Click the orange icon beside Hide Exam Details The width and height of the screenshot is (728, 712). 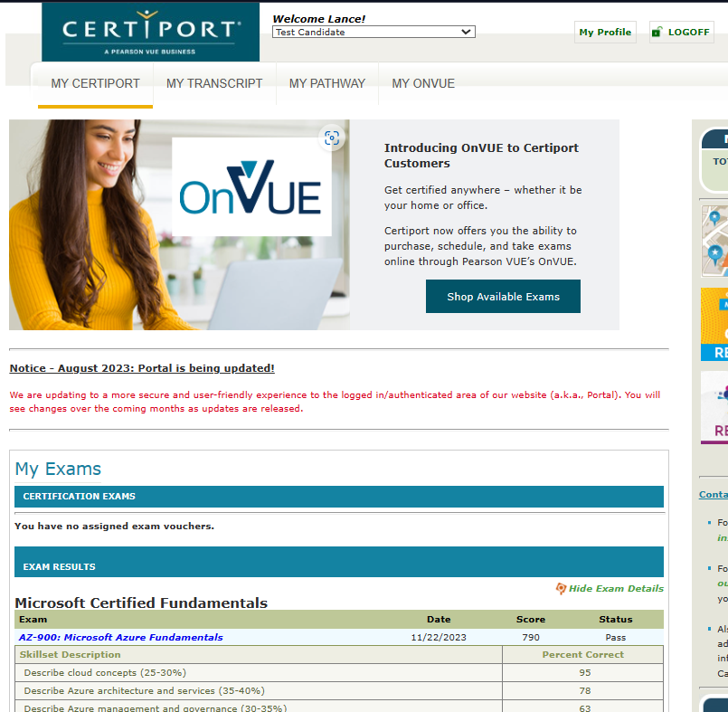coord(561,588)
